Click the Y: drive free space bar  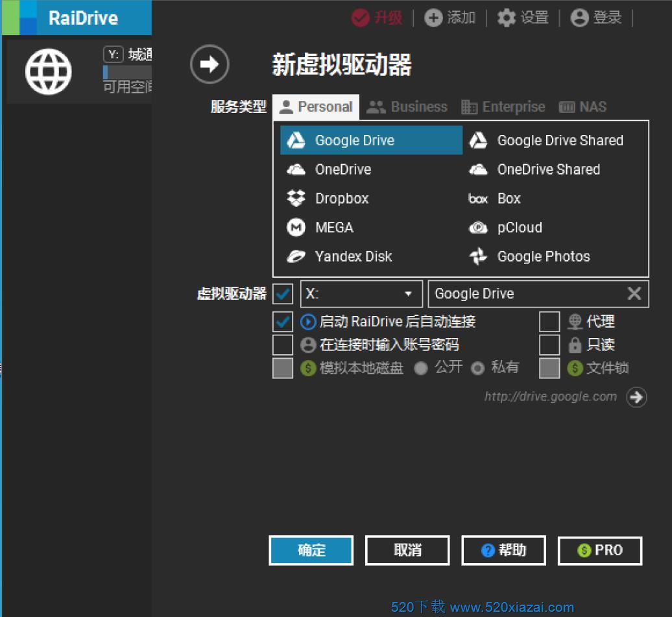[x=127, y=72]
